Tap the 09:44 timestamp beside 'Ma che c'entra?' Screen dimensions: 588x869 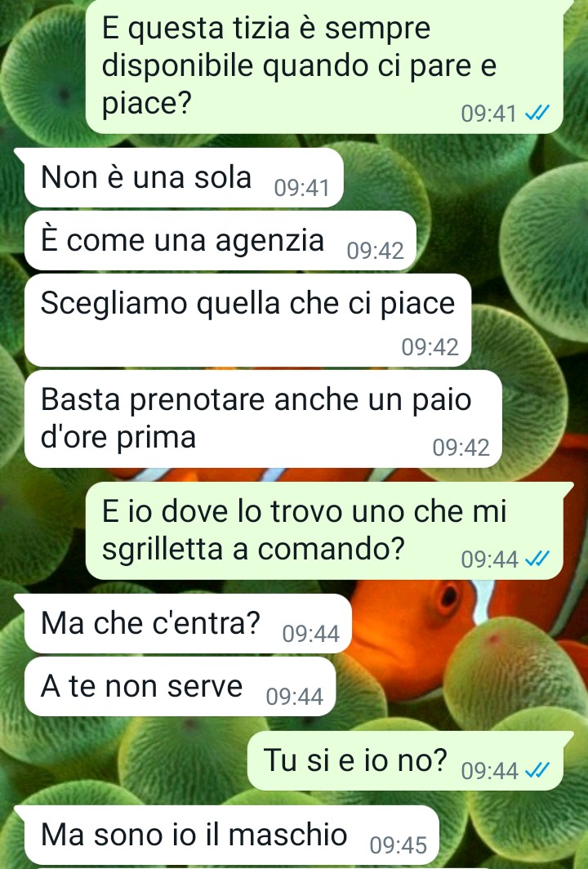coord(310,634)
